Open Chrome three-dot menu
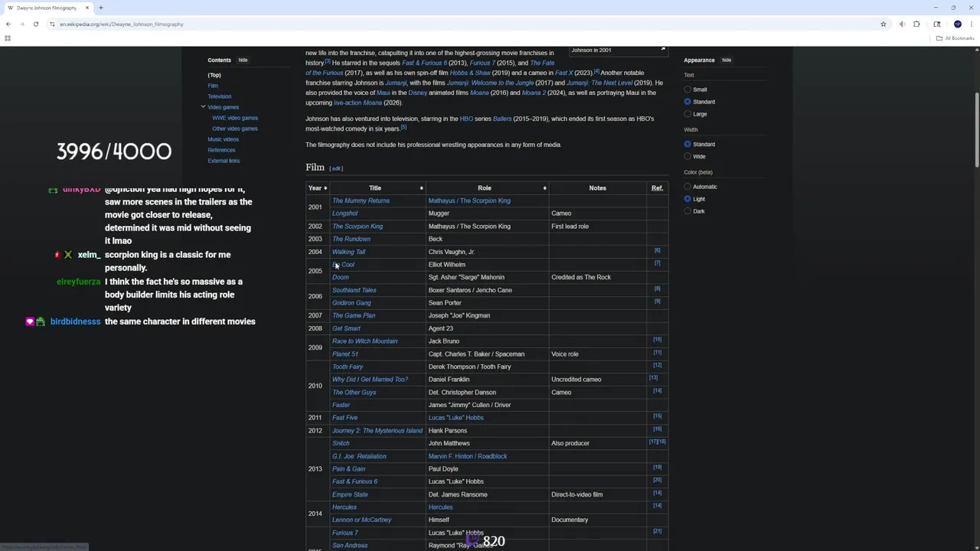The width and height of the screenshot is (980, 551). [x=972, y=24]
